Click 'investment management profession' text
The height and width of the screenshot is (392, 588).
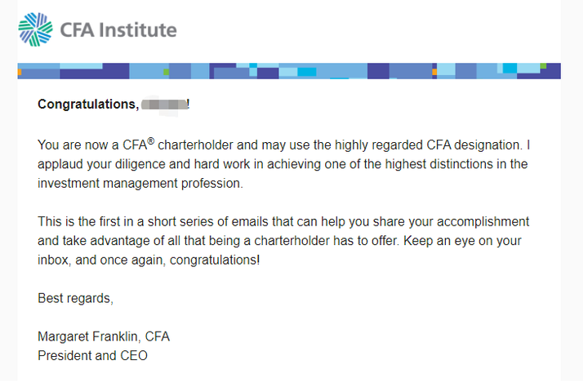140,183
